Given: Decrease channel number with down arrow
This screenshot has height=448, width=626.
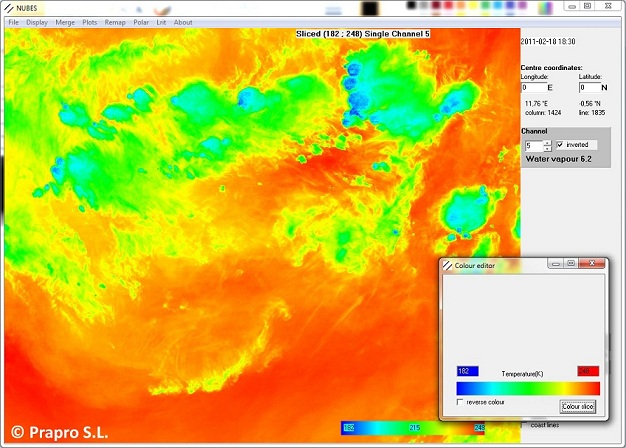Looking at the screenshot, I should (546, 149).
